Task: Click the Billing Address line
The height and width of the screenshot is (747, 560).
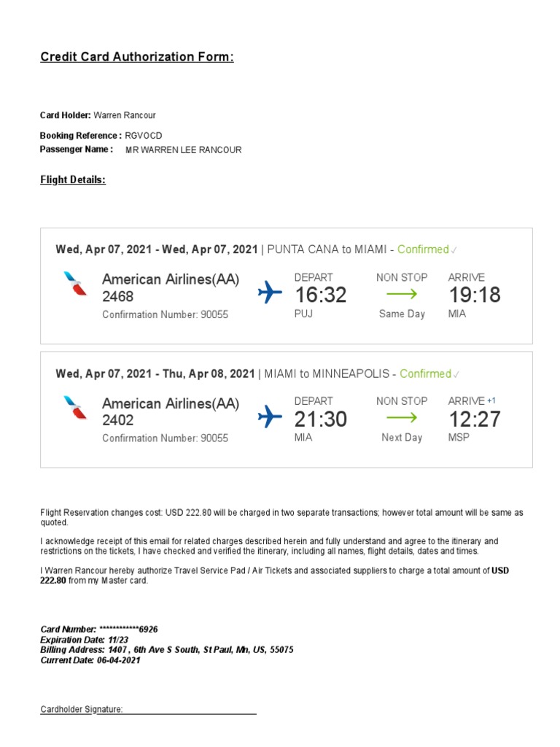Action: pyautogui.click(x=167, y=649)
